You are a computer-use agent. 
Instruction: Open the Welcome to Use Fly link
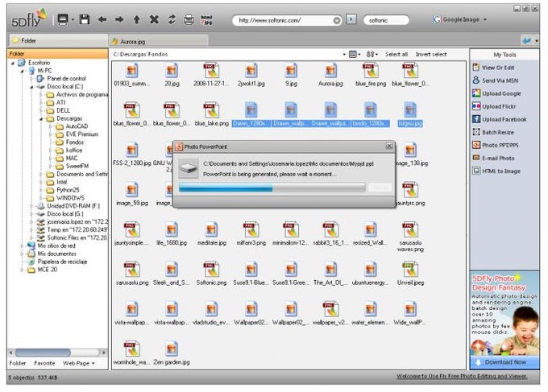pos(462,376)
